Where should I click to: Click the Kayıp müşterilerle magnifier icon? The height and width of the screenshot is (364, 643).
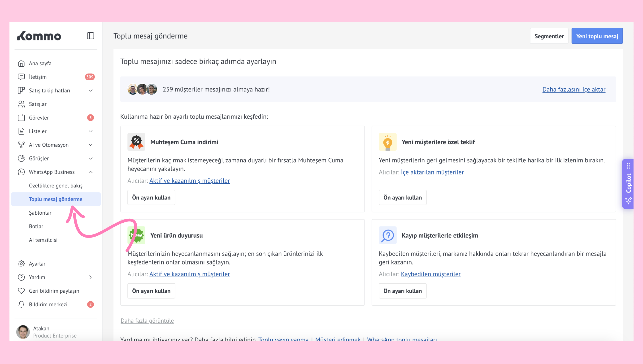[387, 235]
